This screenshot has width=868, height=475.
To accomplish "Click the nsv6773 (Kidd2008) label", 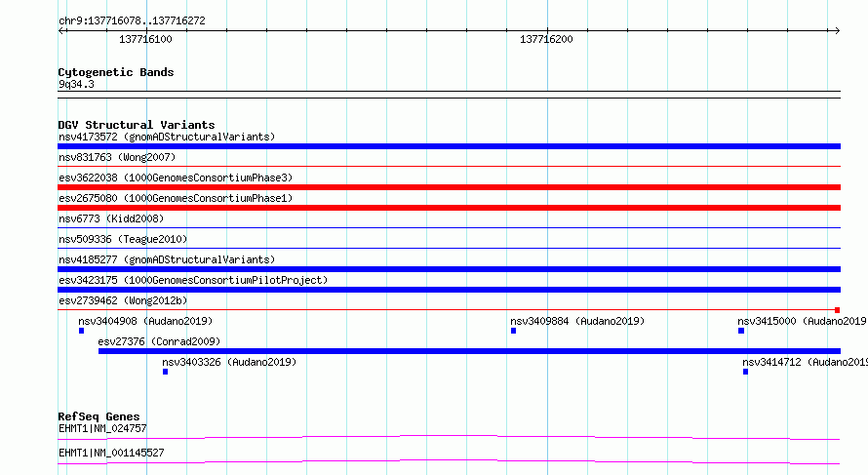I will [x=111, y=218].
